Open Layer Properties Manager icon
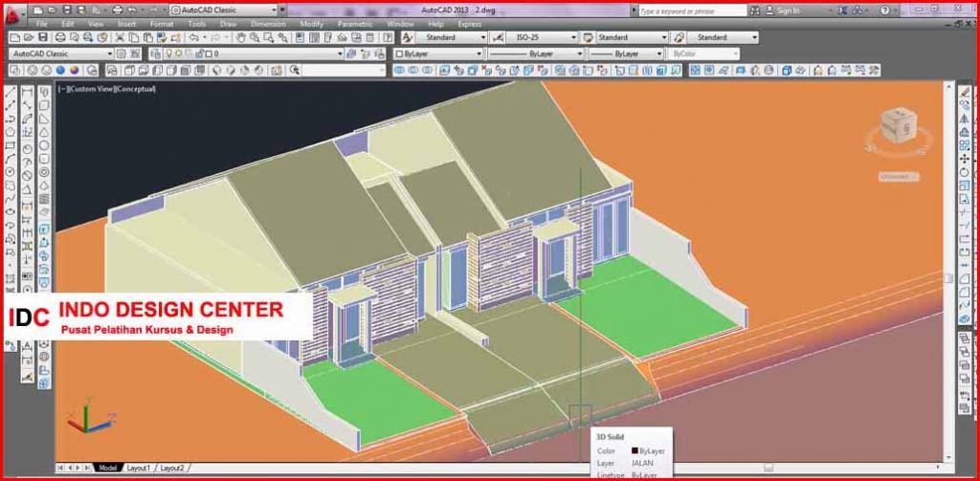 tap(154, 54)
